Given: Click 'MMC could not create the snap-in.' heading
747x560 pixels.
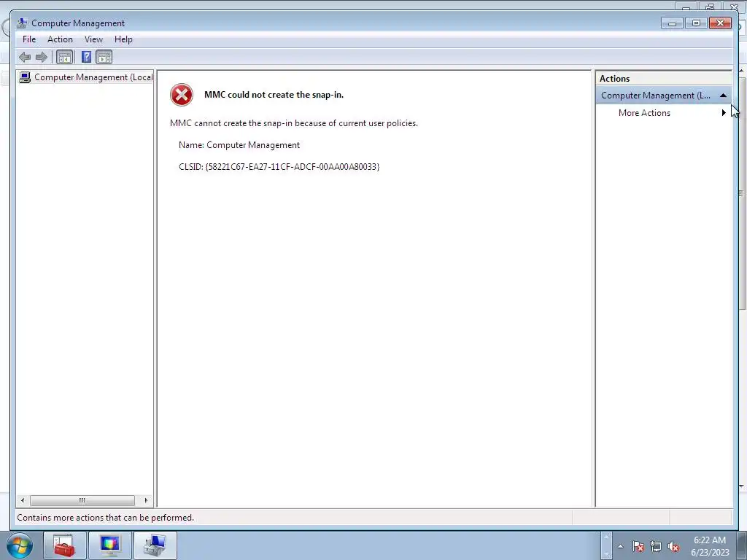Looking at the screenshot, I should [x=274, y=95].
